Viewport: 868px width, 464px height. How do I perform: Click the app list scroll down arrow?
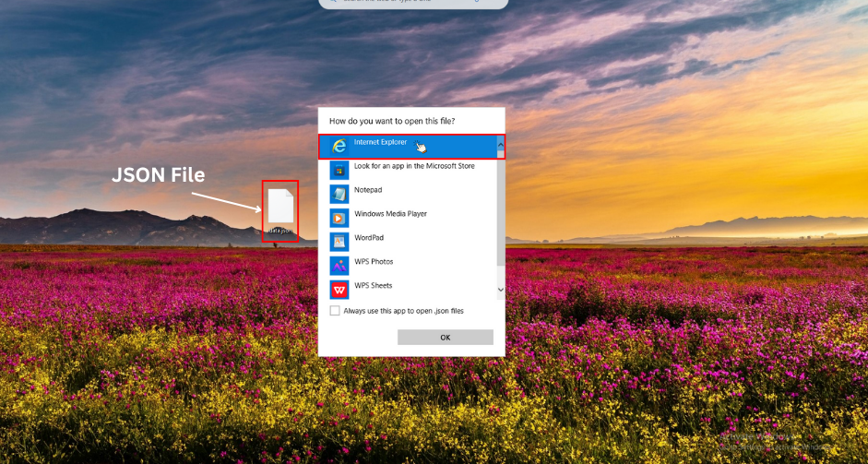pos(501,290)
